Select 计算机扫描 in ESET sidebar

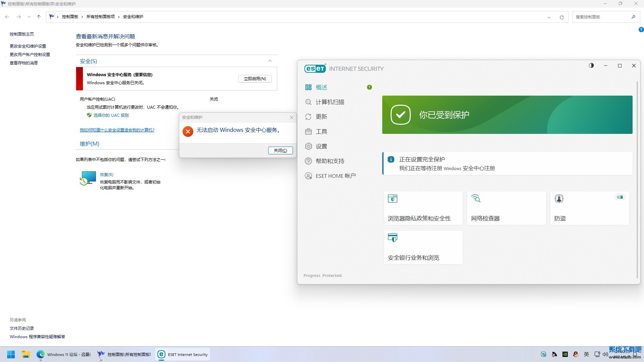pos(330,102)
